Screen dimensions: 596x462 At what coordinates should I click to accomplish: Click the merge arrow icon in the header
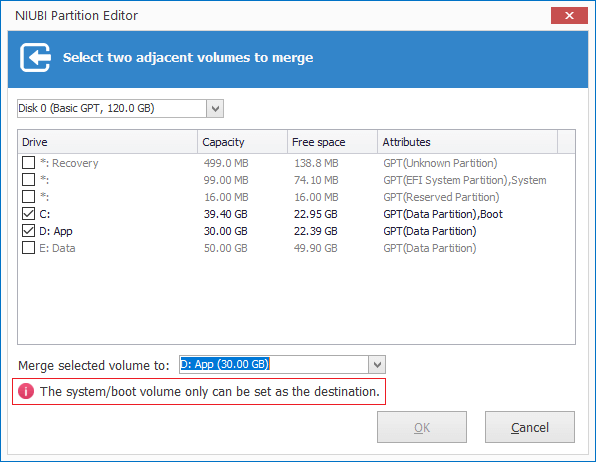(x=35, y=57)
